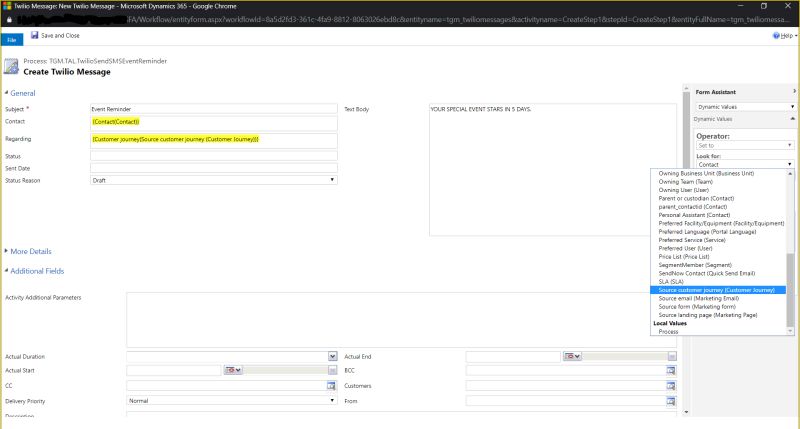Open the Delivery Priority dropdown
Image resolution: width=800 pixels, height=429 pixels.
coord(231,401)
